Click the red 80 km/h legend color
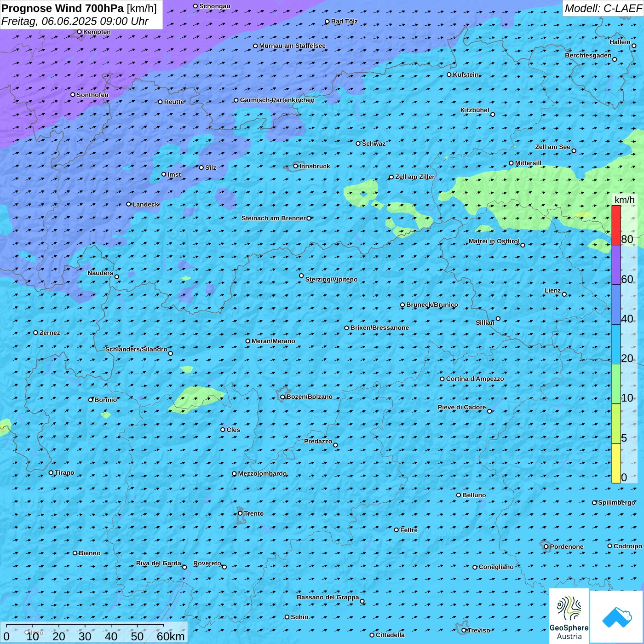Viewport: 644px width, 644px height. pos(616,225)
